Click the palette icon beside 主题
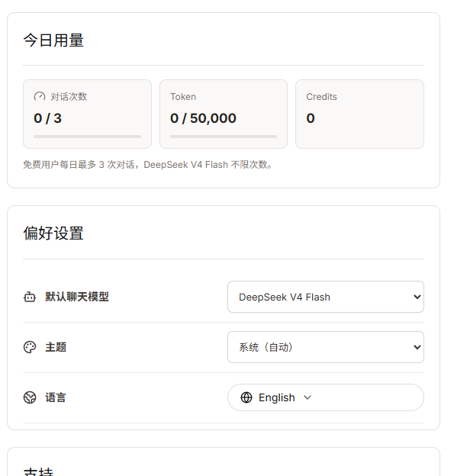The image size is (454, 476). coord(30,347)
